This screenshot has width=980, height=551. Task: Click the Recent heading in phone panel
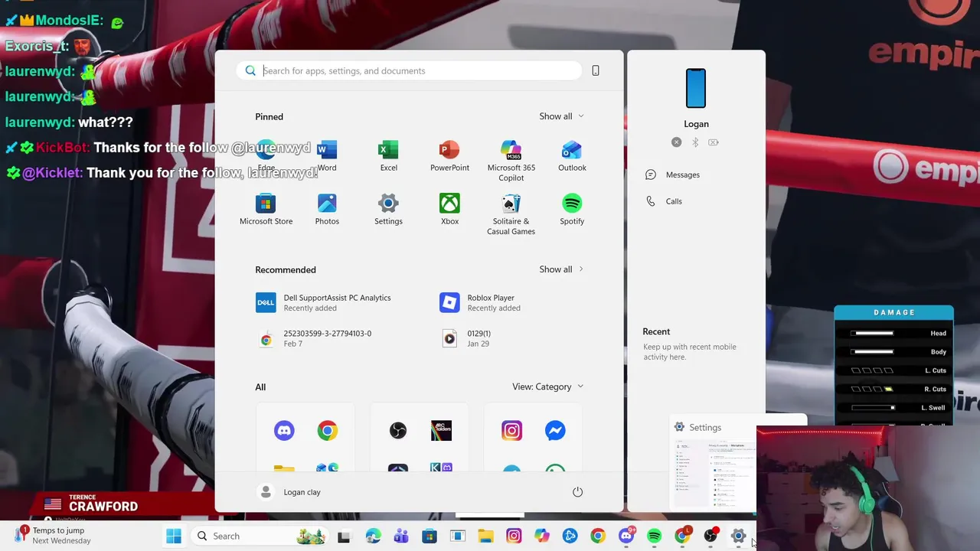tap(656, 331)
